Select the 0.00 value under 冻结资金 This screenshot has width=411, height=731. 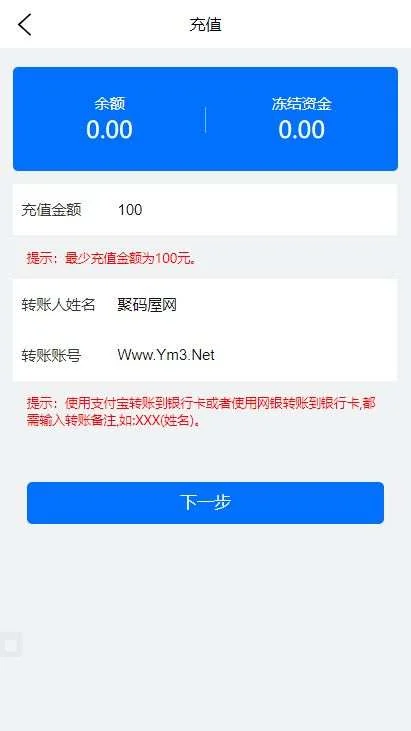pos(301,130)
